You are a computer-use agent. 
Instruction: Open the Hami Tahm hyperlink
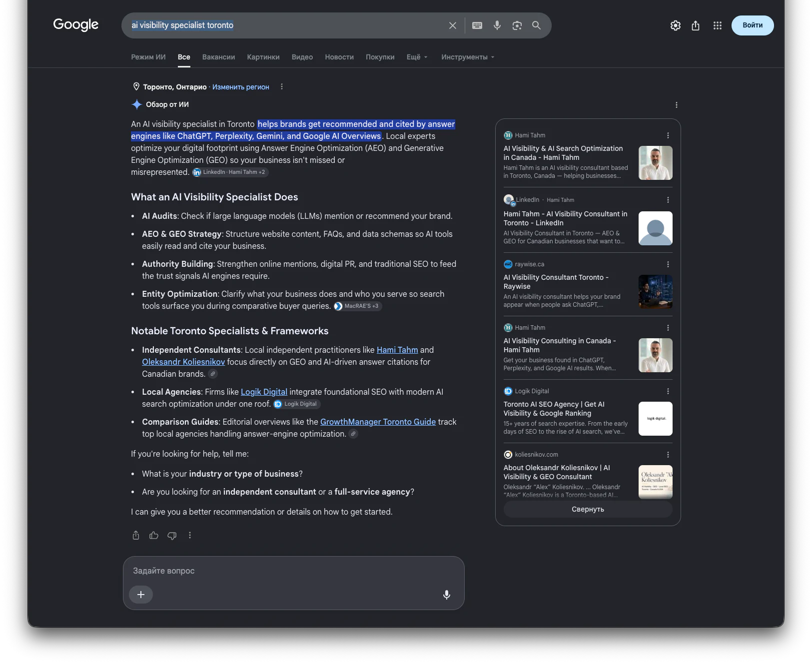tap(397, 350)
